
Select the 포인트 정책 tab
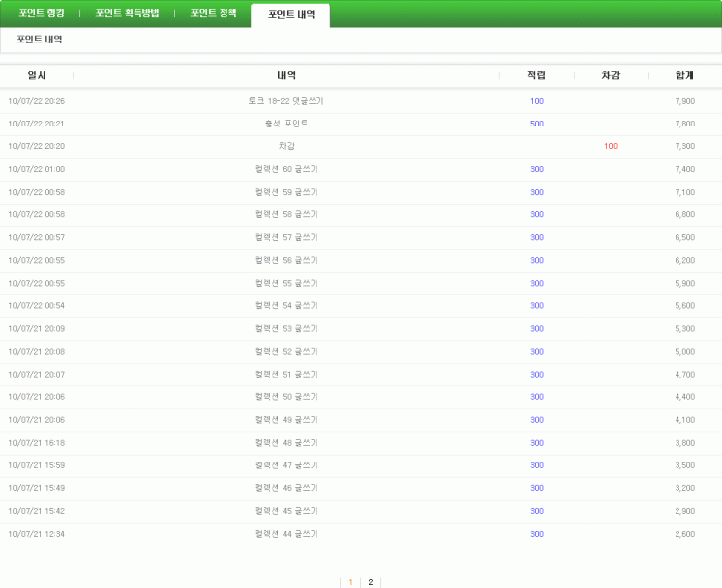214,14
